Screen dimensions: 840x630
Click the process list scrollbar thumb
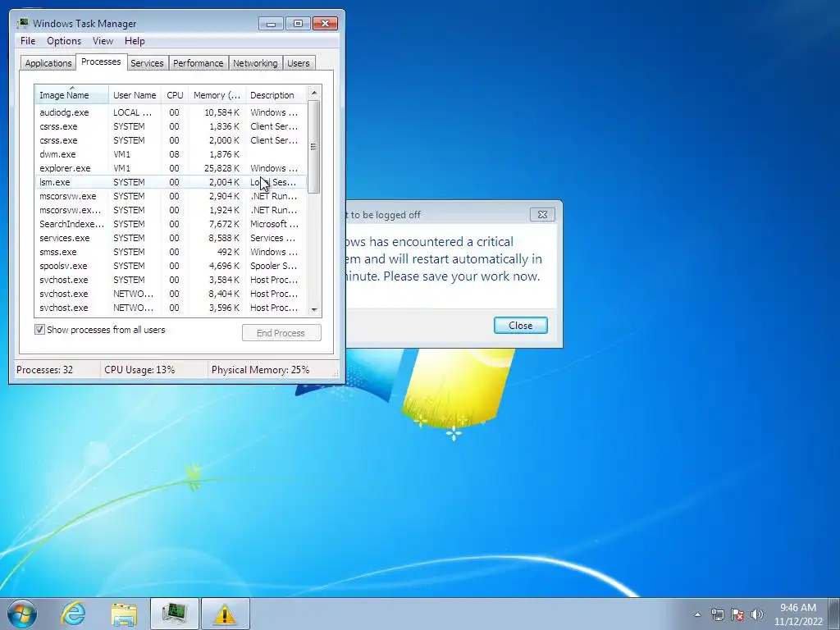tap(314, 147)
